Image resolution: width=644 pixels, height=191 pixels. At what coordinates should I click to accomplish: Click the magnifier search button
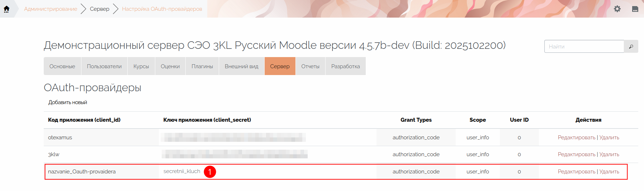pyautogui.click(x=631, y=47)
